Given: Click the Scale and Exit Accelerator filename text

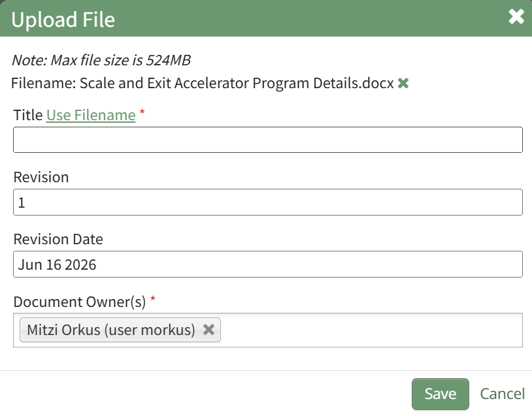Looking at the screenshot, I should point(237,83).
